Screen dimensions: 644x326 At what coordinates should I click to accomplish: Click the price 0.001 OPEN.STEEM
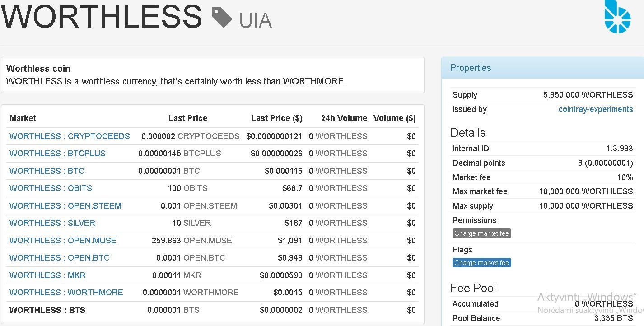(199, 206)
